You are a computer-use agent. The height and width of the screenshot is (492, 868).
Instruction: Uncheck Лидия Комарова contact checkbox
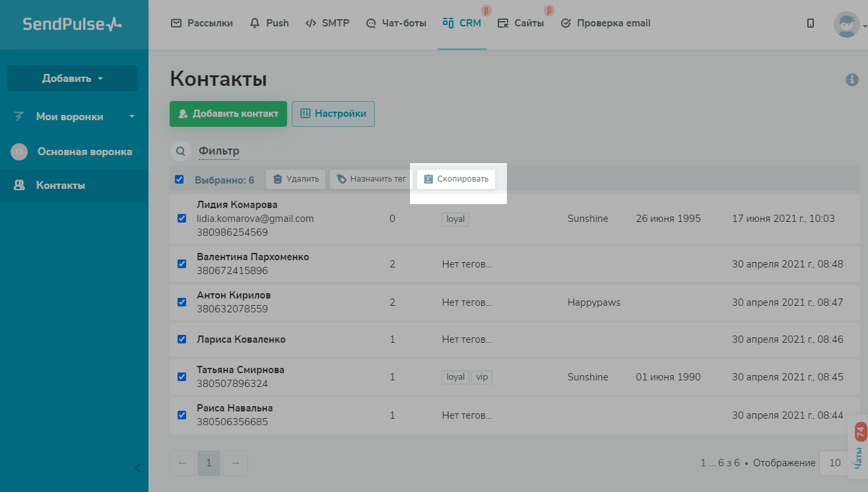point(182,219)
